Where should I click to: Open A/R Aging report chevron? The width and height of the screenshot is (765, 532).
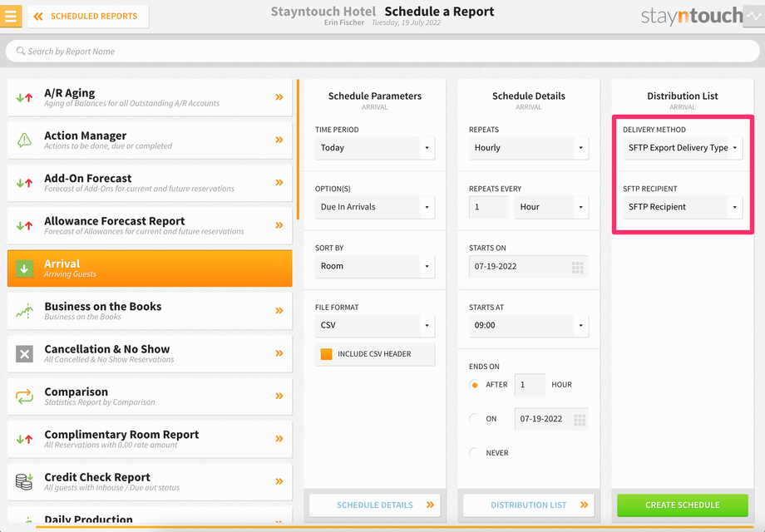(279, 97)
